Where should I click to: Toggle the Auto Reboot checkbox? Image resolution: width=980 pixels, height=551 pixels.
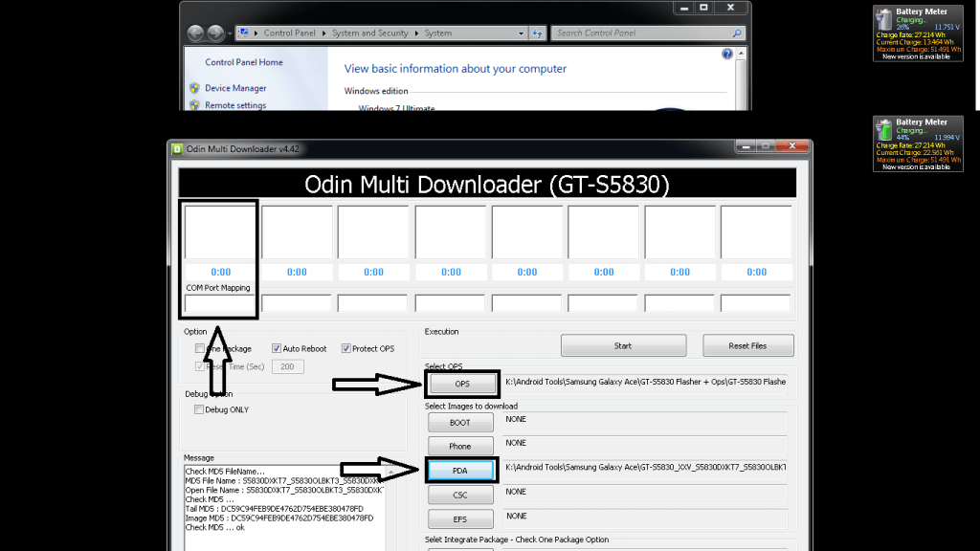tap(277, 349)
